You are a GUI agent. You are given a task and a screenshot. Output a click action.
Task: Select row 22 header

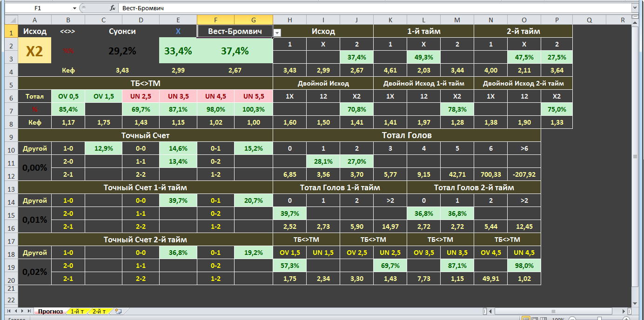11,300
